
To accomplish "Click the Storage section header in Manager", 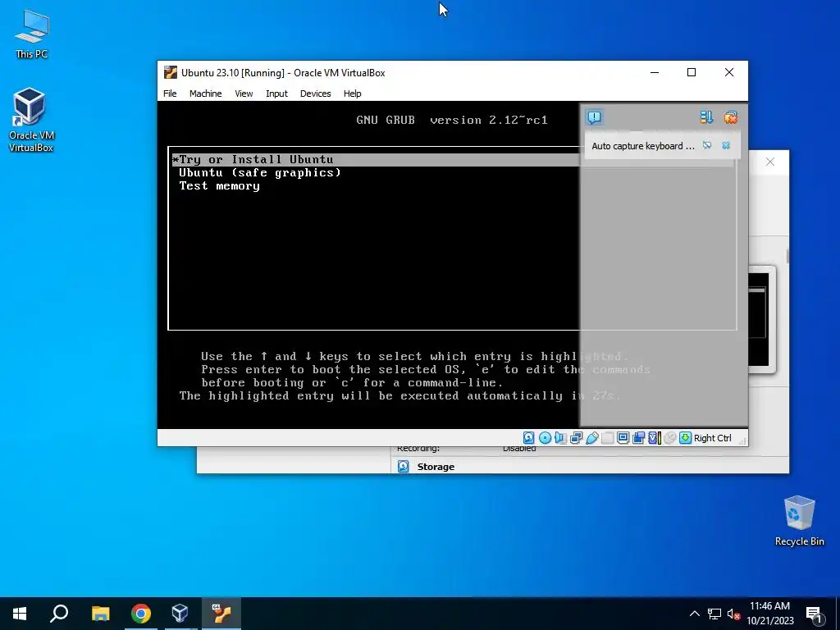I will [x=436, y=467].
